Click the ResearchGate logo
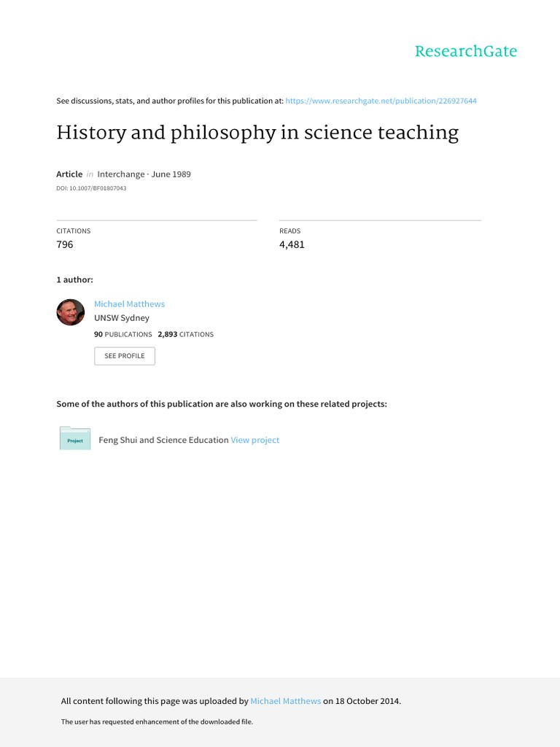 pyautogui.click(x=465, y=51)
